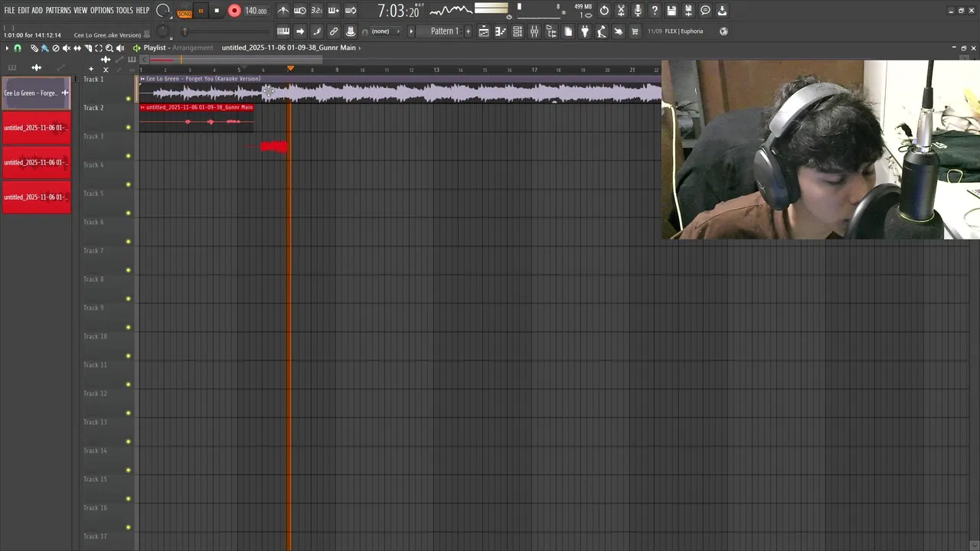Toggle the 3-2-1 countdown before recording
980x551 pixels.
point(316,11)
